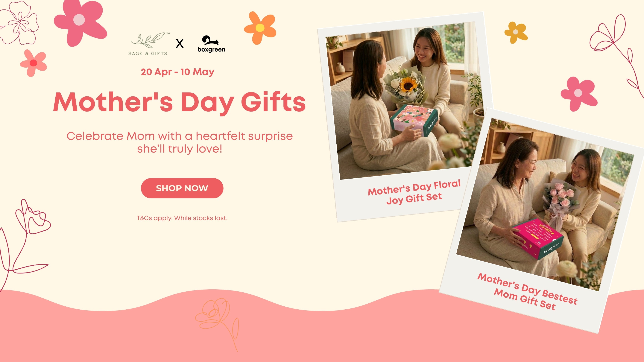Click the pink flower beside the polaroid photos
The height and width of the screenshot is (362, 644).
pyautogui.click(x=579, y=94)
